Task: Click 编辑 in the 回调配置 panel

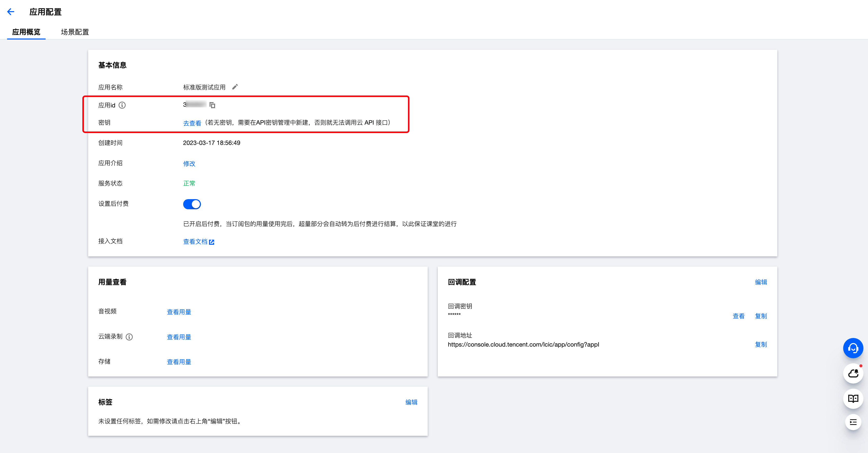Action: click(761, 282)
